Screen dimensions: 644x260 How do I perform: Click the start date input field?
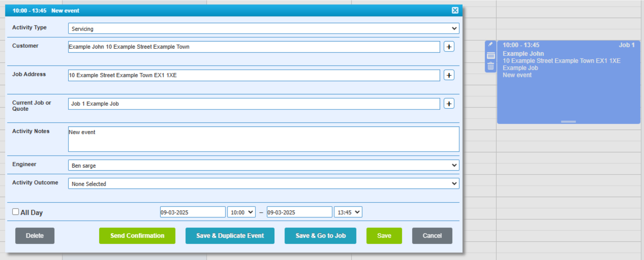coord(193,212)
